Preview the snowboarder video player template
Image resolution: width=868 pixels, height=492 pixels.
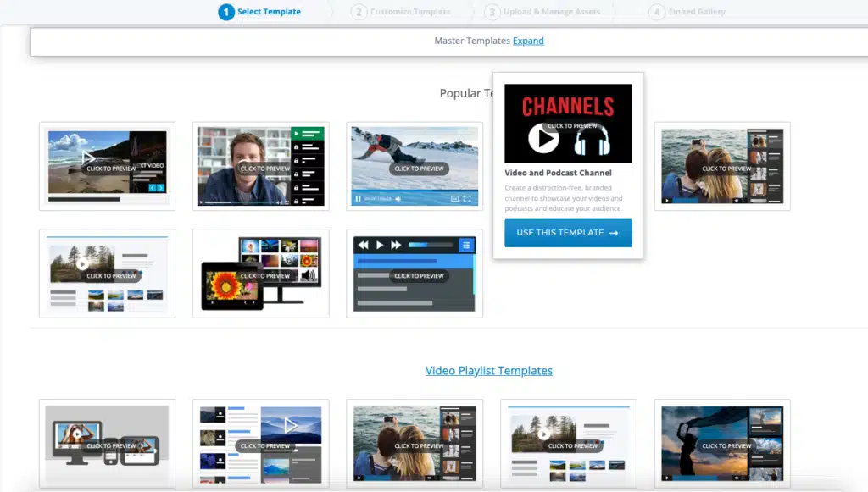[415, 166]
